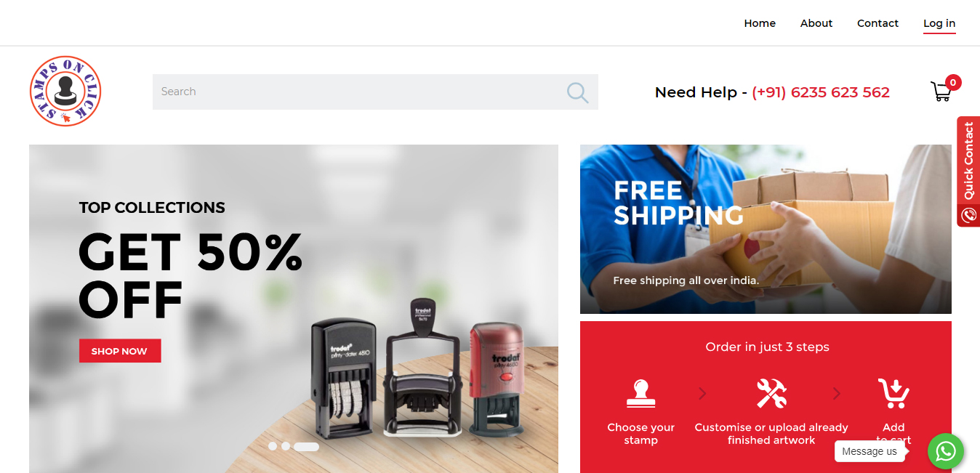Open the Contact page link
Image resolution: width=980 pixels, height=473 pixels.
(877, 23)
